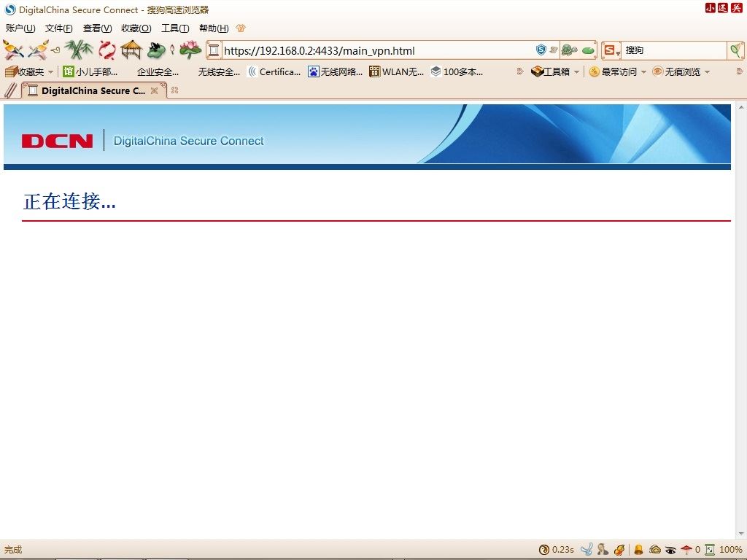Open the 无线网络... bookmark
The image size is (747, 560).
point(335,72)
